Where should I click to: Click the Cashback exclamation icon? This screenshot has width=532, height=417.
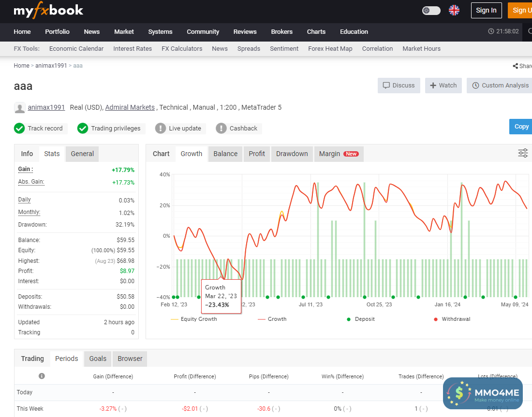tap(221, 128)
